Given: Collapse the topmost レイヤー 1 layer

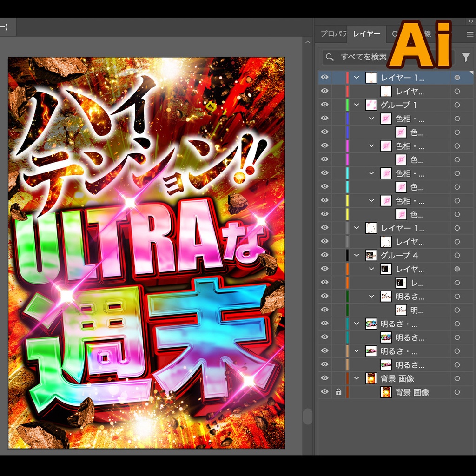Looking at the screenshot, I should pyautogui.click(x=356, y=78).
